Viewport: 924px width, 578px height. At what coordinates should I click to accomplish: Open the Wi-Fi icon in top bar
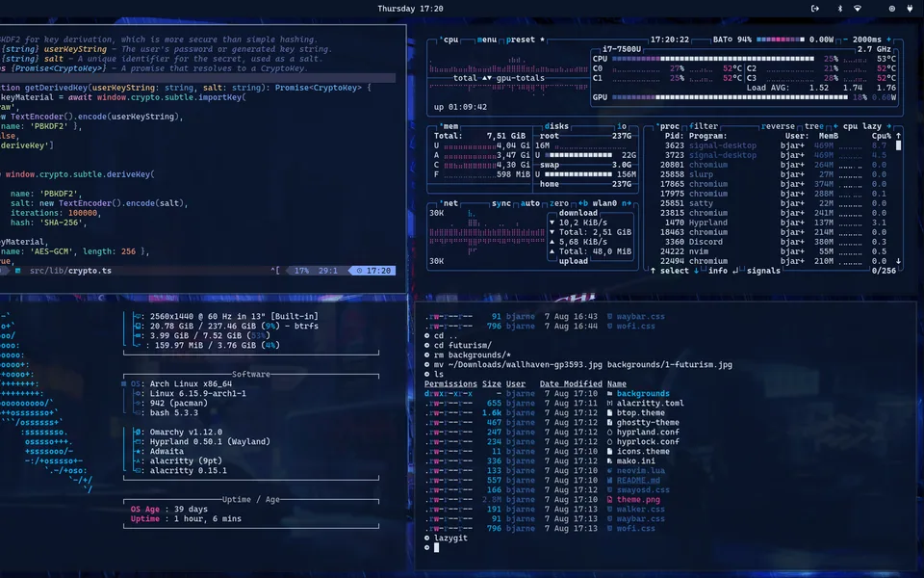click(x=858, y=9)
